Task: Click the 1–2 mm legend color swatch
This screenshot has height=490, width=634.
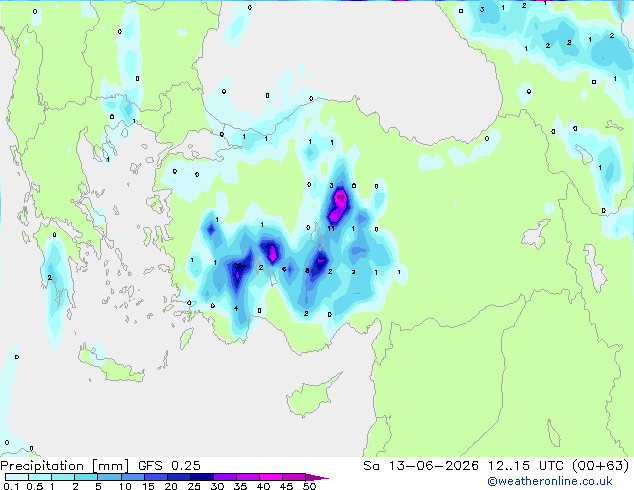Action: click(x=63, y=477)
